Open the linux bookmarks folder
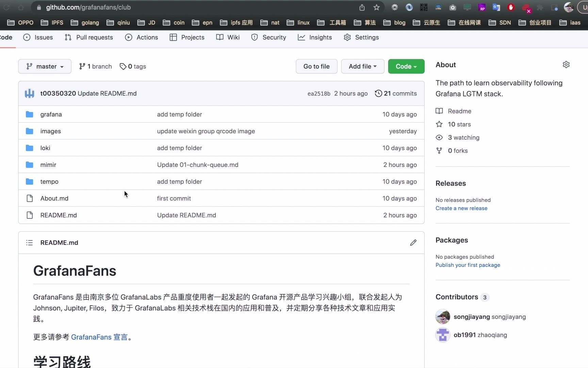 pos(298,22)
